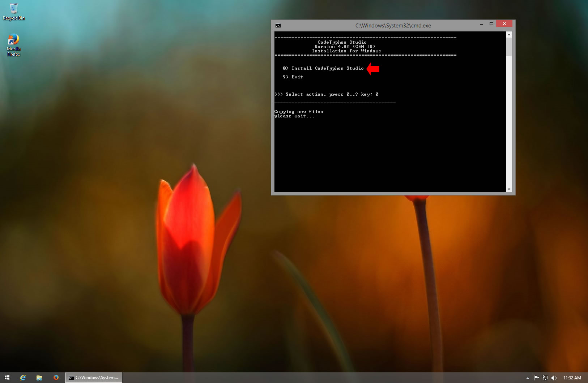This screenshot has width=588, height=383.
Task: Click the 'please wait...' line
Action: point(294,116)
